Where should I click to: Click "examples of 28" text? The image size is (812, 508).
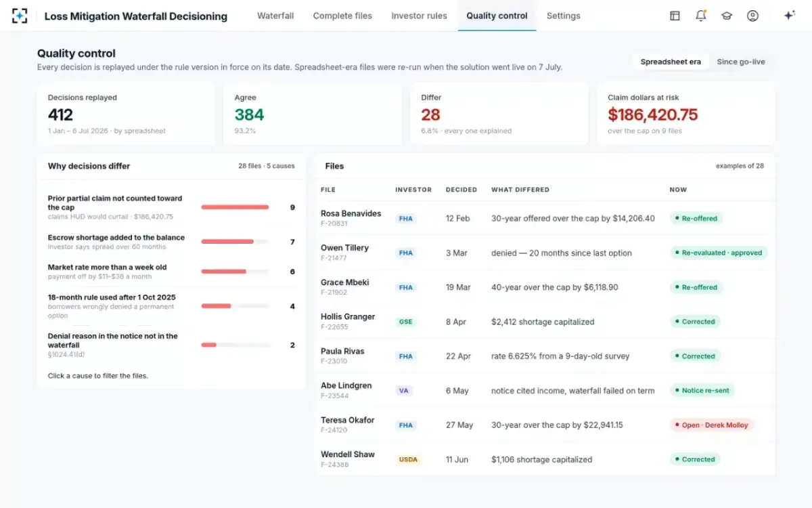(x=740, y=166)
